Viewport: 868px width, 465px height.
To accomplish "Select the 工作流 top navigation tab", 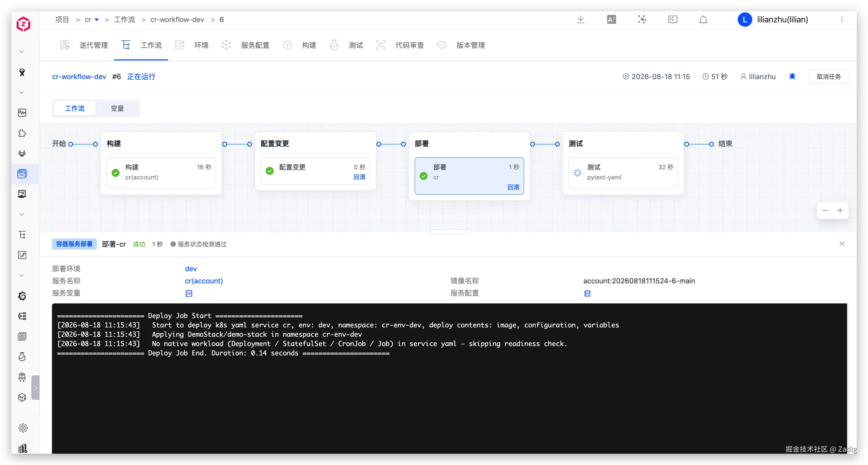I will coord(141,45).
